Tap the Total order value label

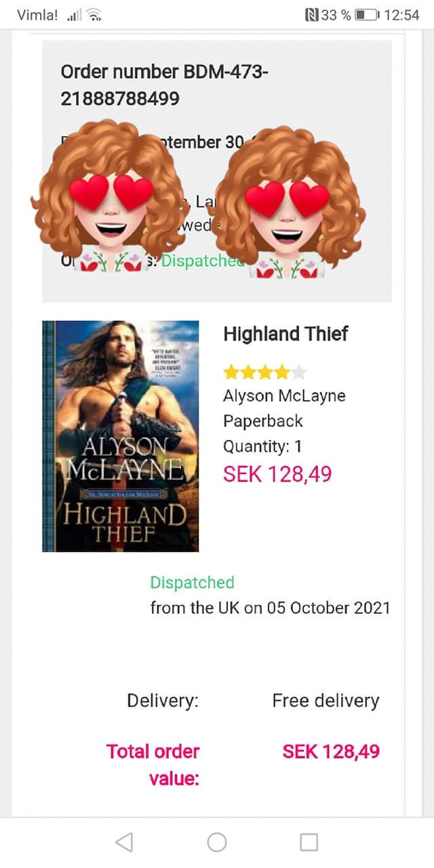click(153, 765)
